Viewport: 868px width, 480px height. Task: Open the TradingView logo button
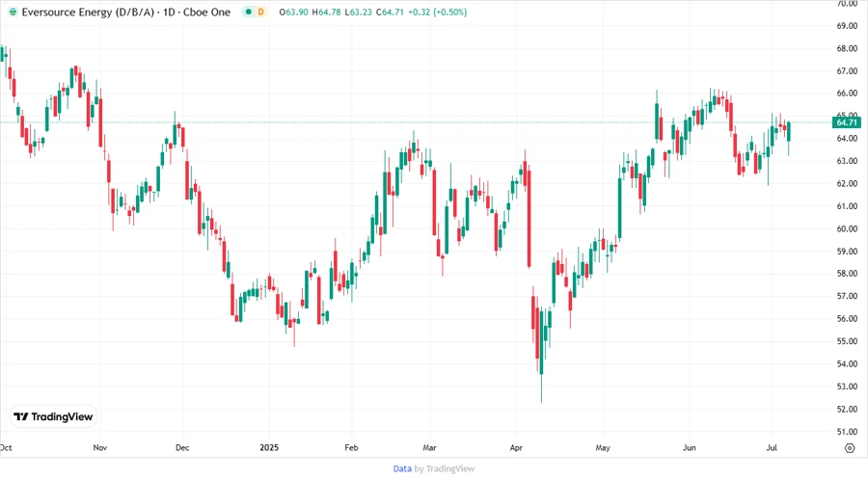pos(53,416)
